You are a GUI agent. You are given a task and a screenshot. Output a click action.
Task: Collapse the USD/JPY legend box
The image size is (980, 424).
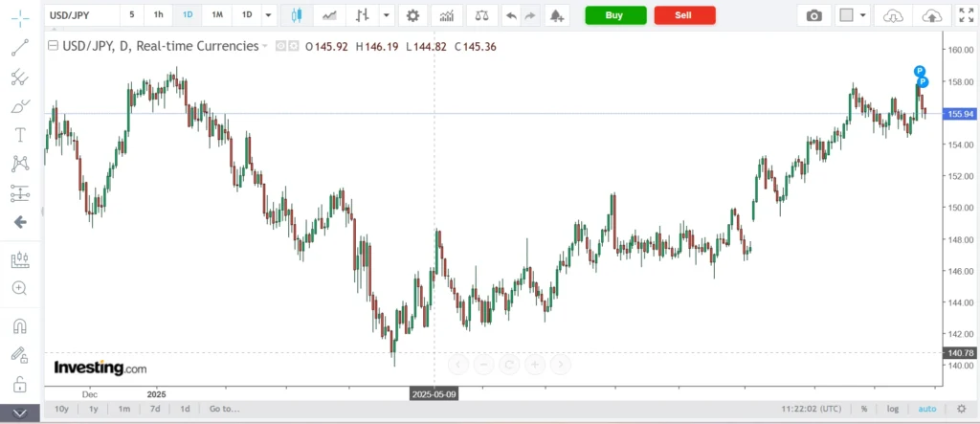(x=54, y=46)
